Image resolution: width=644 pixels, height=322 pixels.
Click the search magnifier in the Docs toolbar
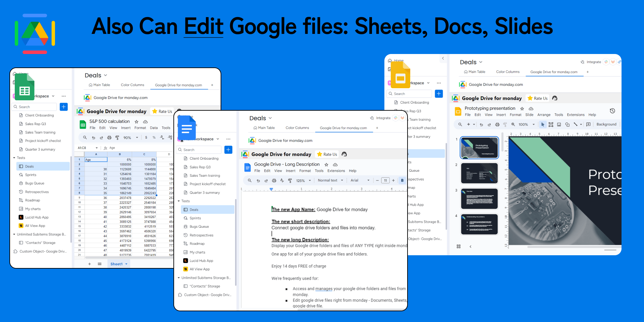250,180
